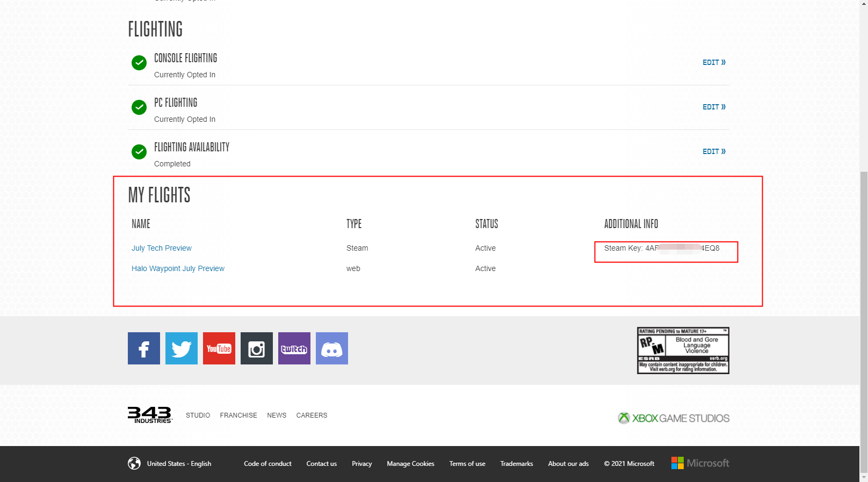
Task: Click the Flighting Availability heading
Action: pyautogui.click(x=192, y=147)
